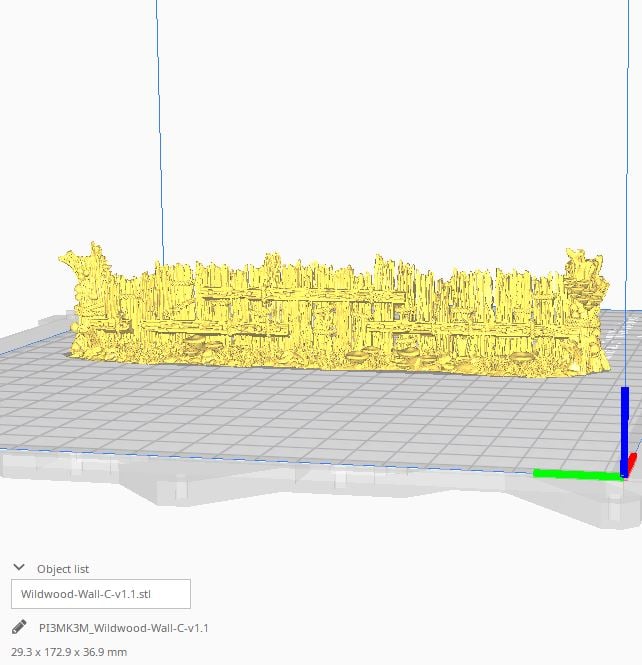Screen dimensions: 642x665
Task: Click the blue Z axis indicator
Action: pos(625,432)
